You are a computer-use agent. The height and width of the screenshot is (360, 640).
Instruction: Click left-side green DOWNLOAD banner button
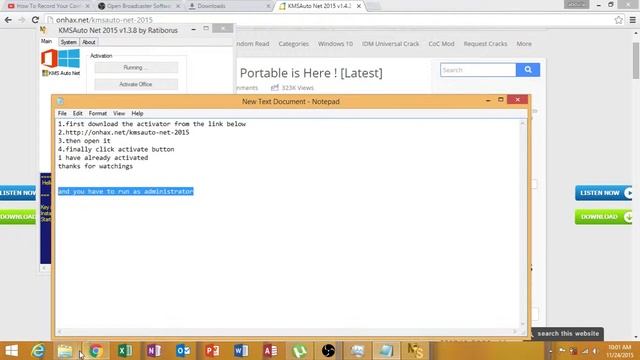(x=18, y=217)
